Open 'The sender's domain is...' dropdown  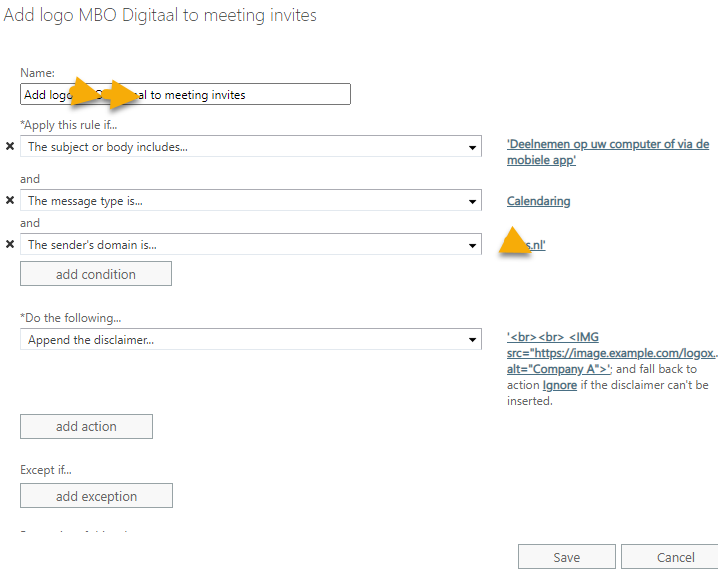(250, 244)
